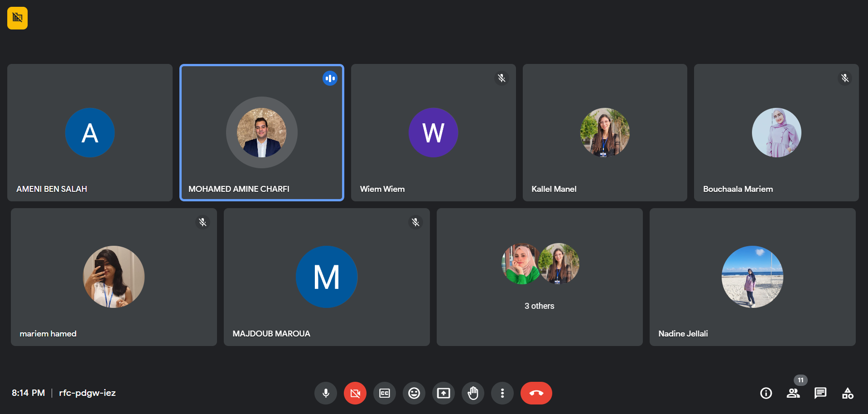Click the AMENI BEN SALAH tile
The height and width of the screenshot is (414, 868).
coord(90,132)
